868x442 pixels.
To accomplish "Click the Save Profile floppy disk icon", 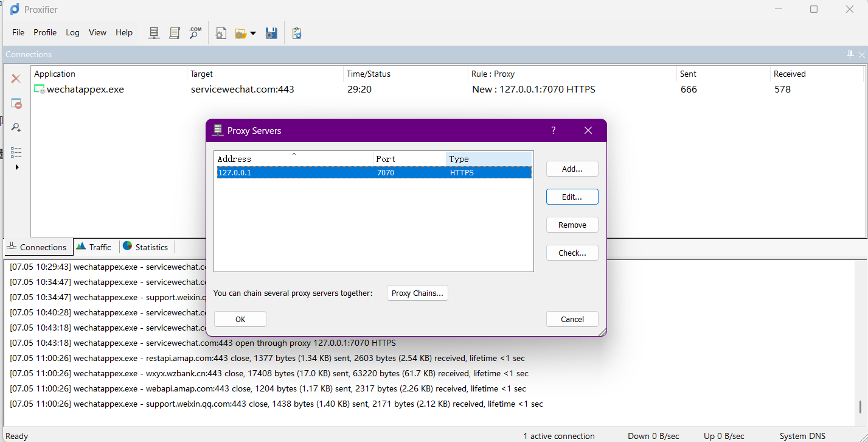I will click(x=271, y=33).
